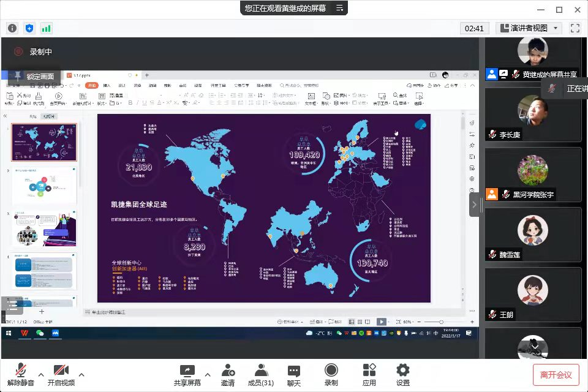This screenshot has height=392, width=588.
Task: Open 共享屏幕 screen sharing
Action: click(x=187, y=375)
